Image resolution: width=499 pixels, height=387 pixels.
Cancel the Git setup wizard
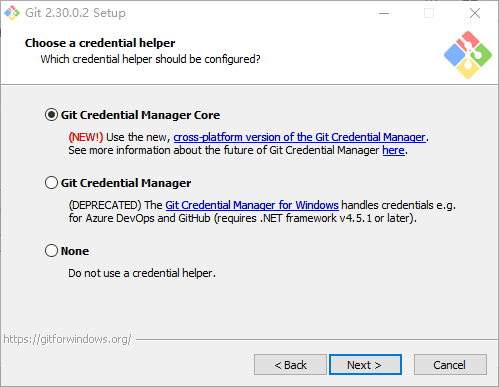coord(450,365)
